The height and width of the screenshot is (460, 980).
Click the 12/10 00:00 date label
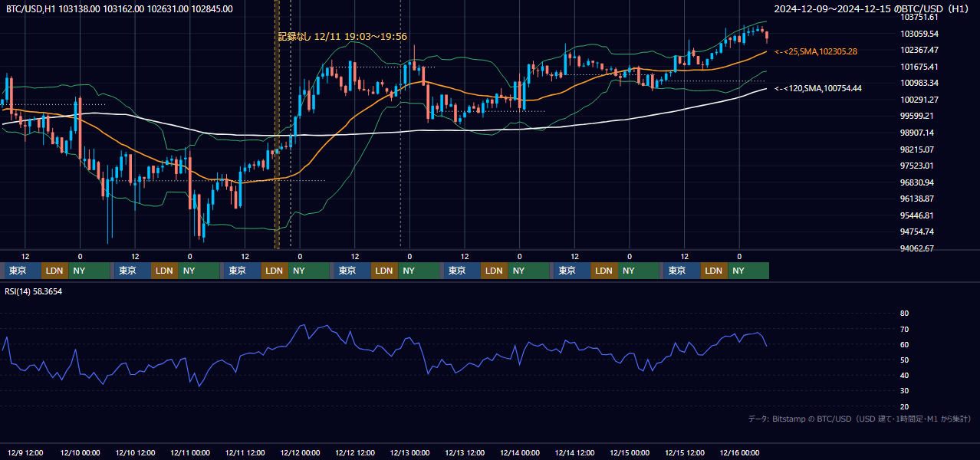tap(80, 452)
